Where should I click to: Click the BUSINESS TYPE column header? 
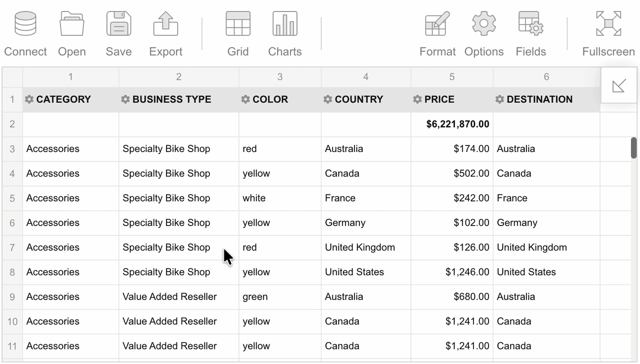pyautogui.click(x=179, y=99)
